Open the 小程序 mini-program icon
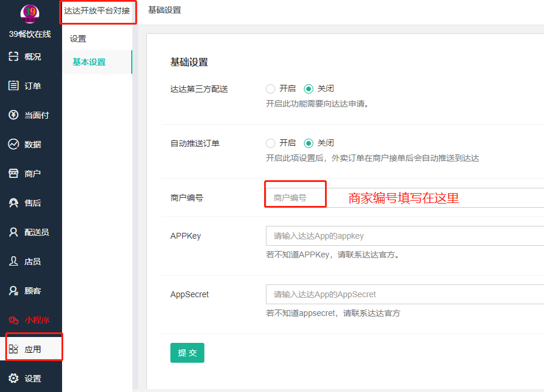The image size is (544, 392). (x=13, y=320)
